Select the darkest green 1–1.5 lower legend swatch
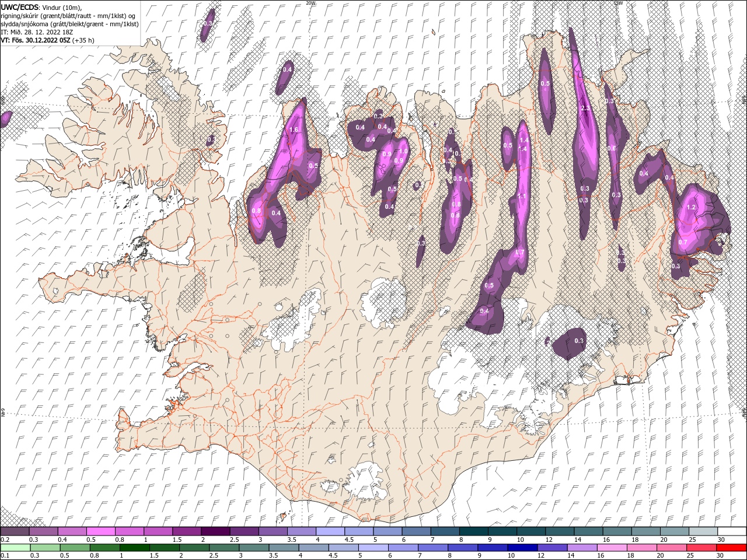This screenshot has width=747, height=560. tap(134, 548)
